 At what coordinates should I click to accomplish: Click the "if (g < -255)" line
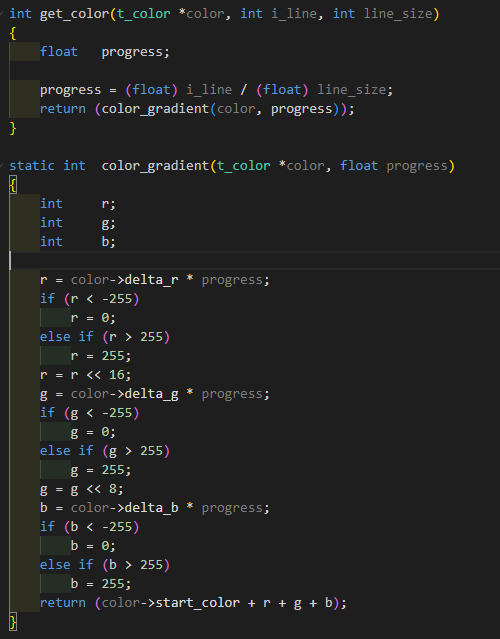coord(90,413)
